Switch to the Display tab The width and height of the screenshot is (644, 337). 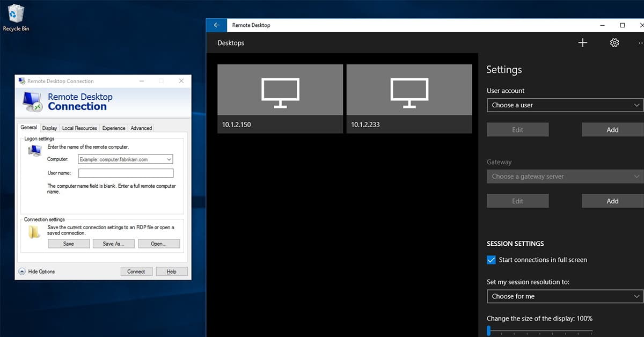click(x=49, y=128)
